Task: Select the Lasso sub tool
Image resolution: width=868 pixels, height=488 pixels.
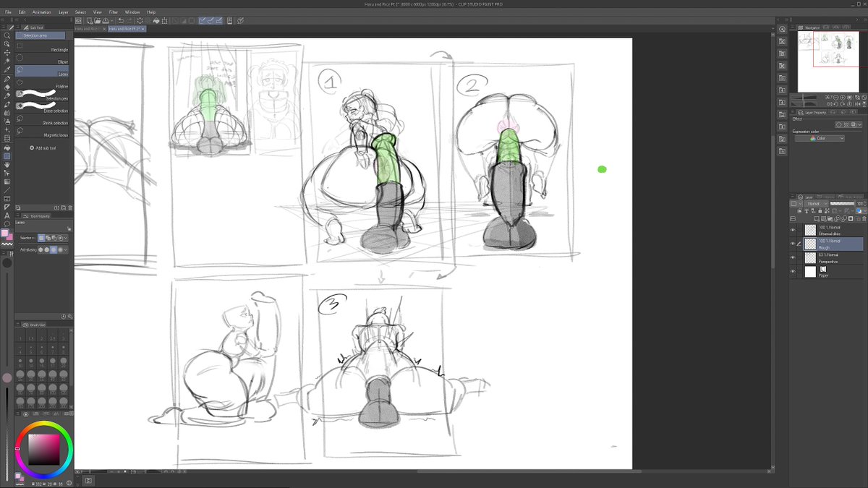Action: [42, 72]
